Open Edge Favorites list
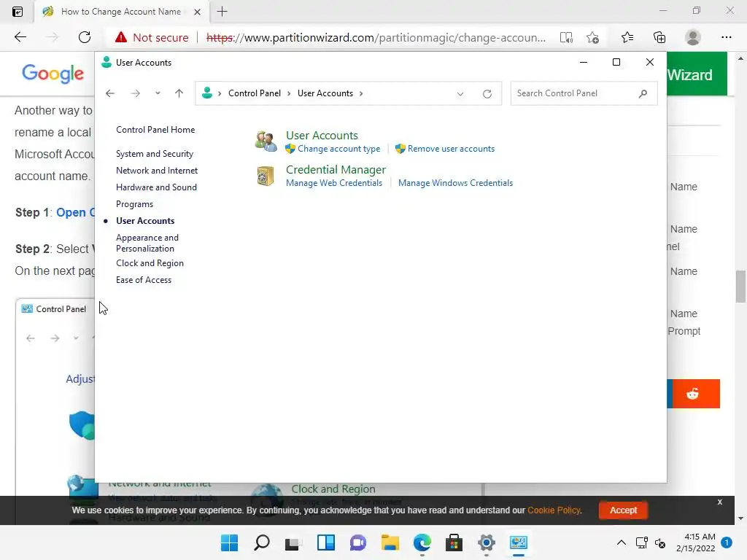747x560 pixels. pyautogui.click(x=627, y=37)
